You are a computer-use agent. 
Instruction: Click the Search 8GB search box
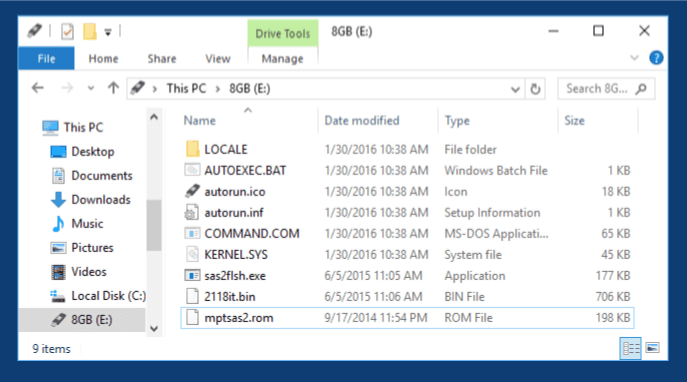coord(606,89)
